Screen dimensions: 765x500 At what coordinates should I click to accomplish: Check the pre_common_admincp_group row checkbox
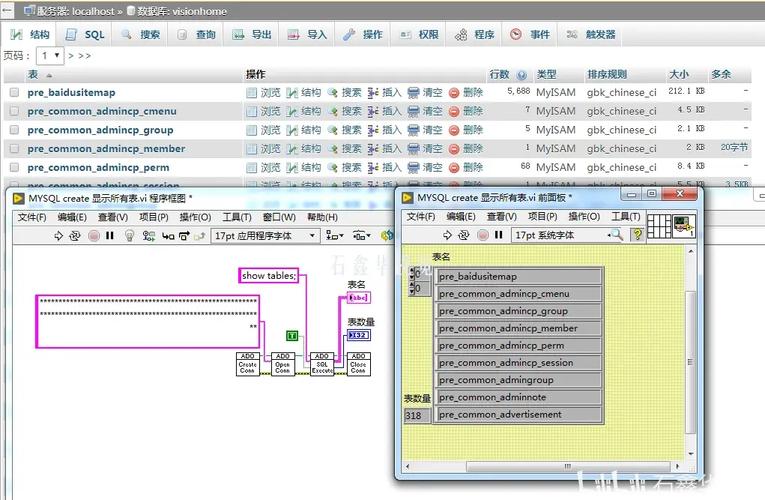coord(14,130)
